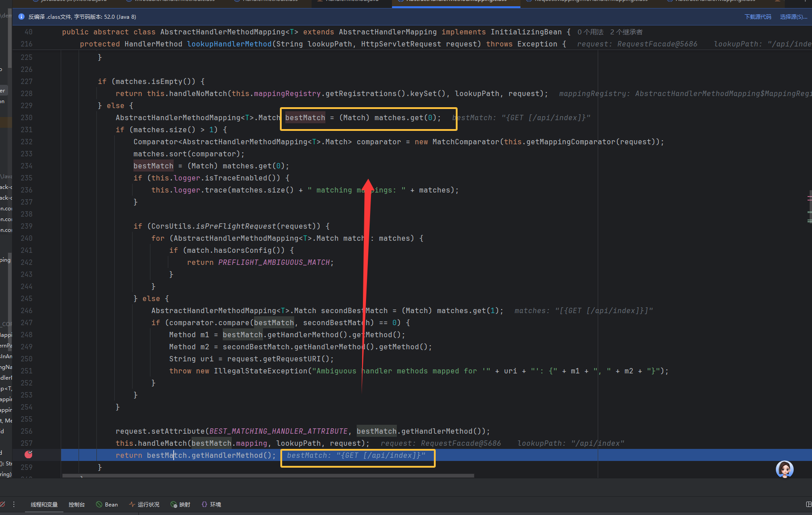Open the Bean tab in debugger
This screenshot has height=515, width=812.
pyautogui.click(x=107, y=505)
